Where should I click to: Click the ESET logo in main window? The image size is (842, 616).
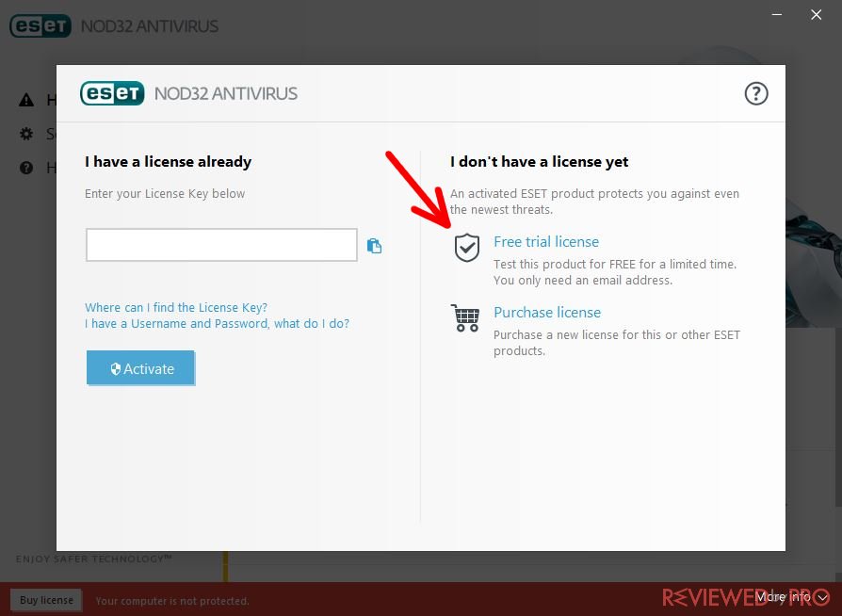[x=40, y=25]
